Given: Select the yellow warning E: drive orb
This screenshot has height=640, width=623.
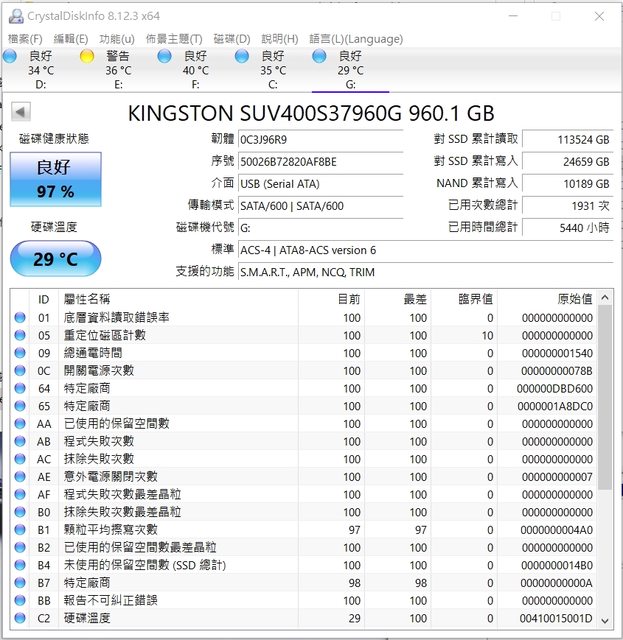Looking at the screenshot, I should coord(87,57).
